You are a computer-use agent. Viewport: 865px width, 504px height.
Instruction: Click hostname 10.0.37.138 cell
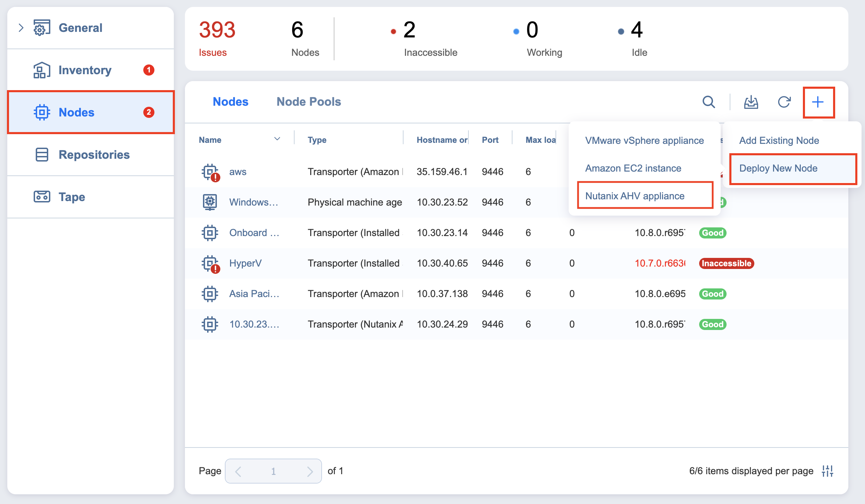[x=442, y=294]
